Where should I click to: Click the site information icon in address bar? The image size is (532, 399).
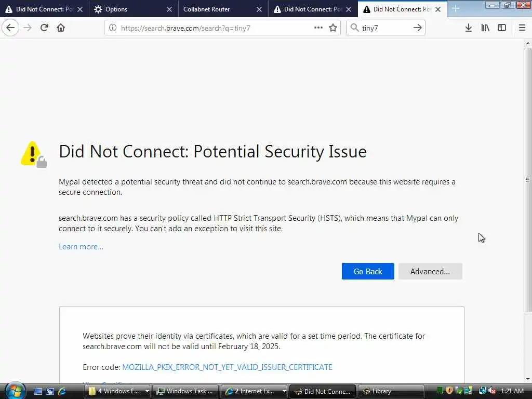click(x=112, y=28)
